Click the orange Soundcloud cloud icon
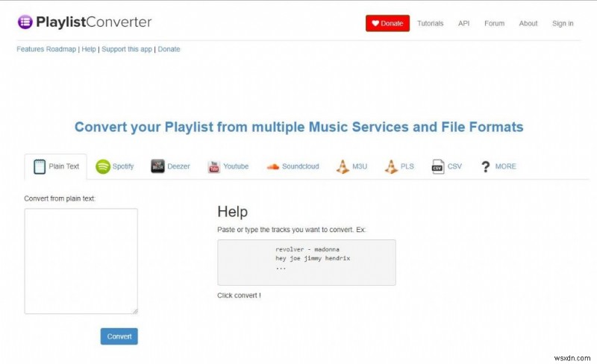597x364 pixels. 272,166
